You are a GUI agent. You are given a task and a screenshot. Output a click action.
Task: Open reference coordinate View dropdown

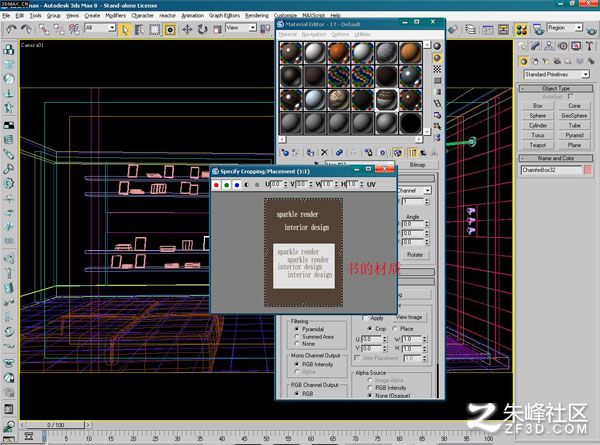pos(241,28)
